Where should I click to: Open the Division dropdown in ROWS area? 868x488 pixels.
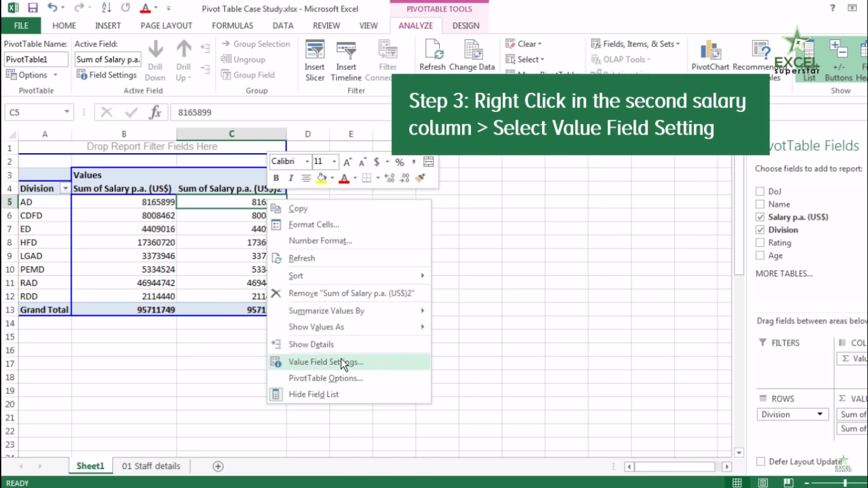point(820,414)
